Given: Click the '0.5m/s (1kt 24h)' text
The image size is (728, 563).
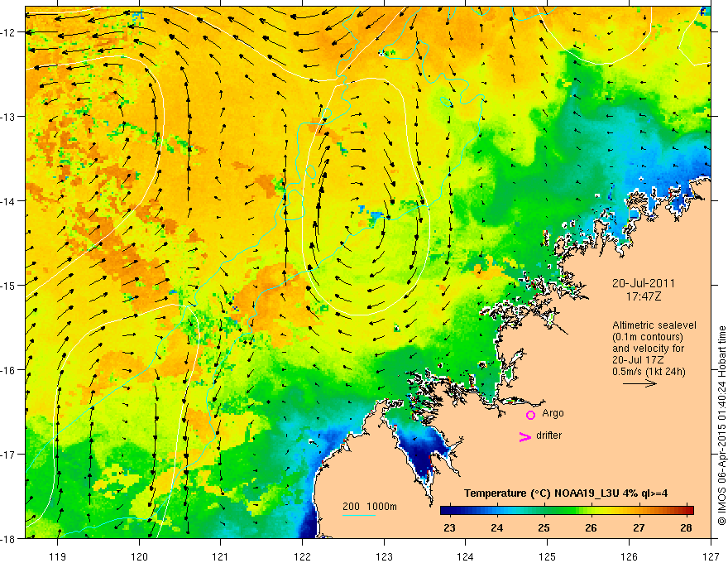Looking at the screenshot, I should pos(649,372).
